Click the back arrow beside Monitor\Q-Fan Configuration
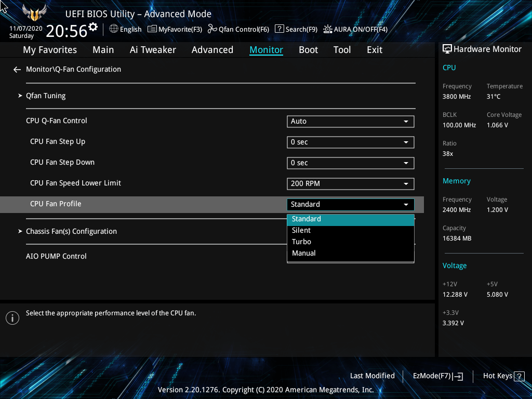532x399 pixels. pos(17,70)
